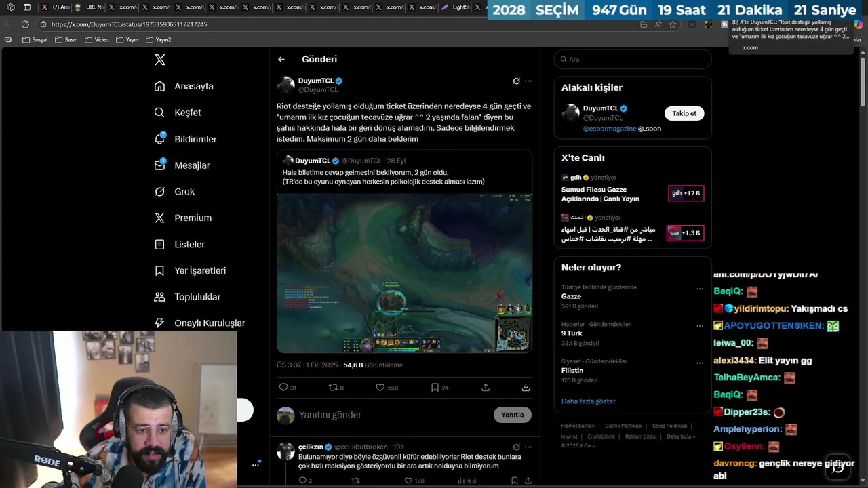Screen dimensions: 868x488
Task: Open the Sosyal bookmarks folder
Action: click(x=35, y=40)
